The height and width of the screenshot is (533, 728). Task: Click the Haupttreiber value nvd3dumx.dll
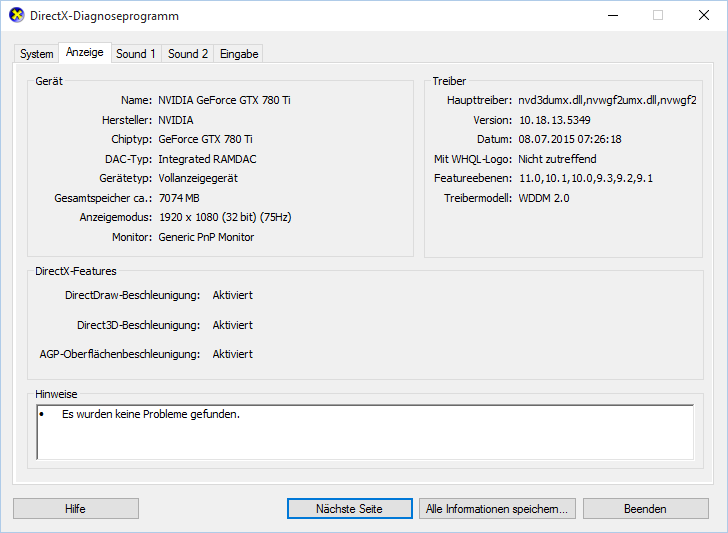(x=607, y=100)
